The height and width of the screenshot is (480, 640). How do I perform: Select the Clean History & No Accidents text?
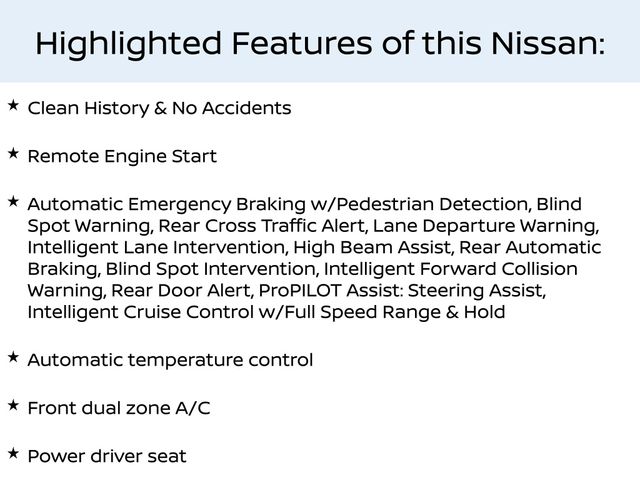[159, 108]
